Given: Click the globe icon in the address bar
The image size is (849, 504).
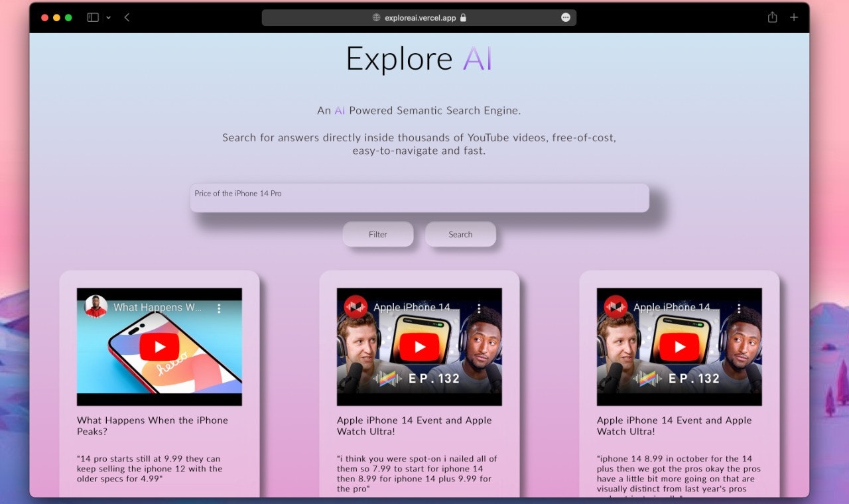Looking at the screenshot, I should coord(376,18).
